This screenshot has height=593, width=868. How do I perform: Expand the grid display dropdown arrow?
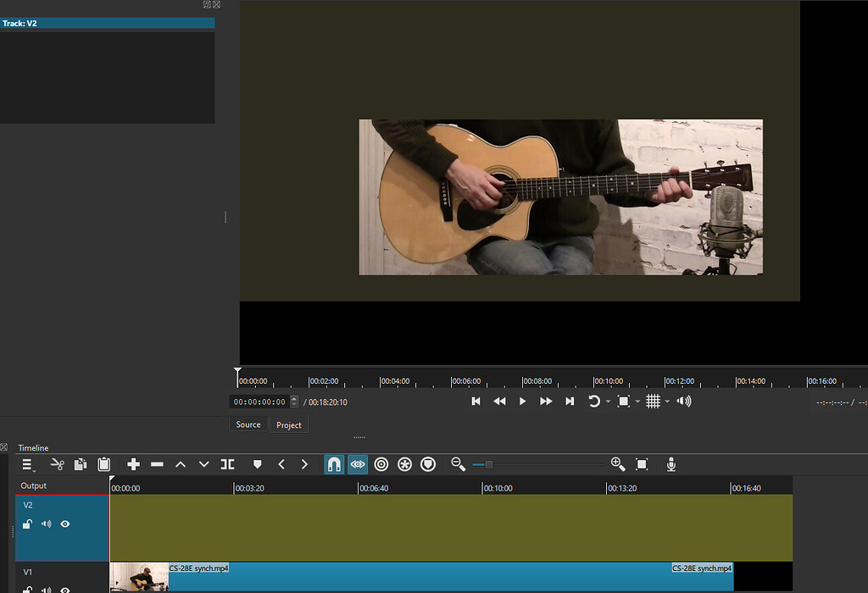pos(667,402)
